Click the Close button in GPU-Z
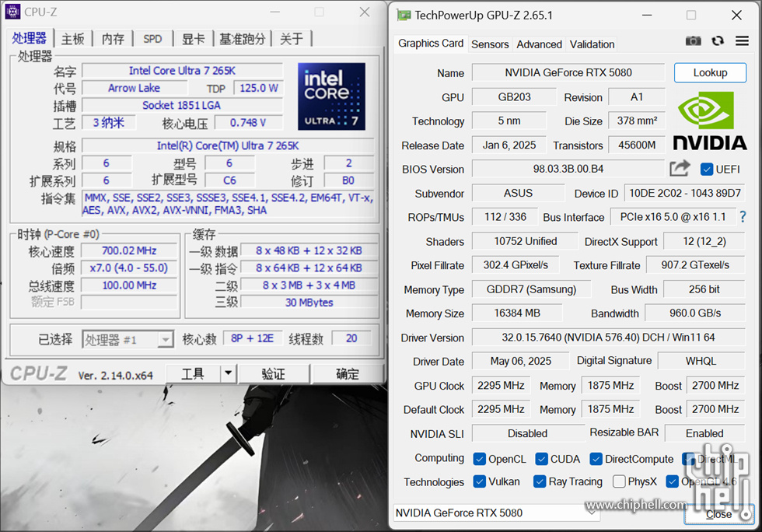This screenshot has width=762, height=532. coord(718,514)
